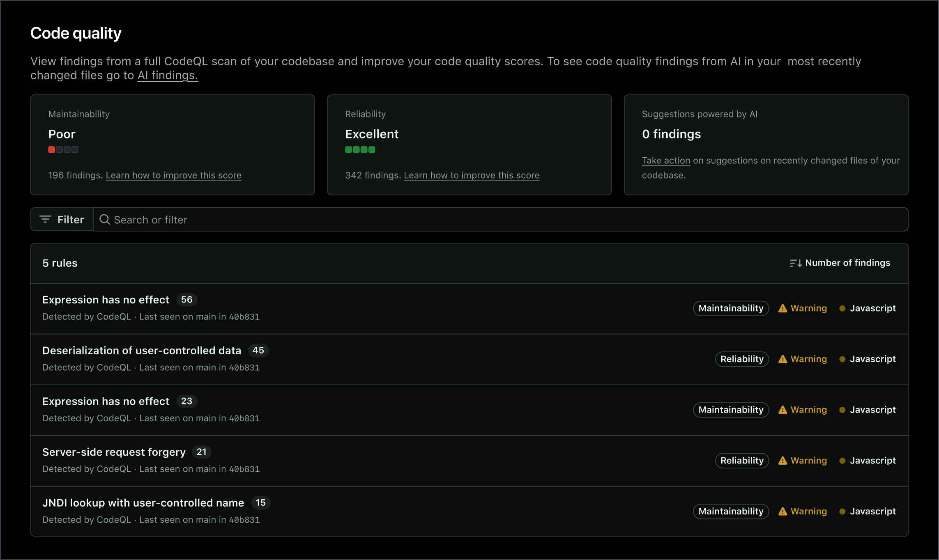Click Javascript label on Expression has no effect 23 row
This screenshot has width=939, height=560.
tap(873, 410)
